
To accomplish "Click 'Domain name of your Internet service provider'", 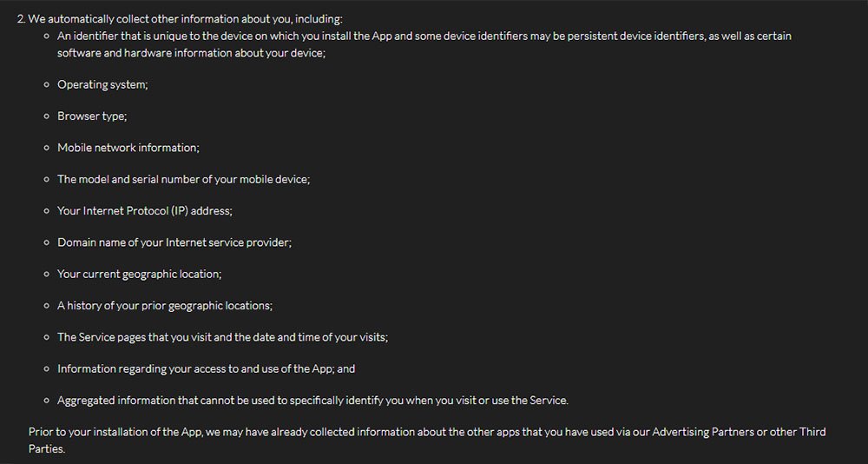I will click(174, 242).
